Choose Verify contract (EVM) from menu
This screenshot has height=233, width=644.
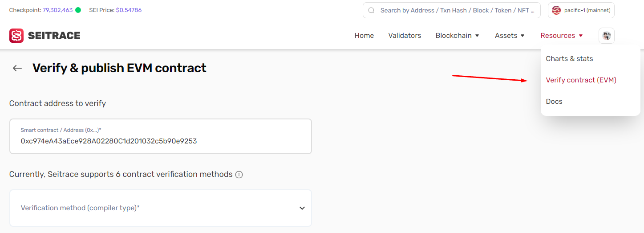click(x=581, y=80)
